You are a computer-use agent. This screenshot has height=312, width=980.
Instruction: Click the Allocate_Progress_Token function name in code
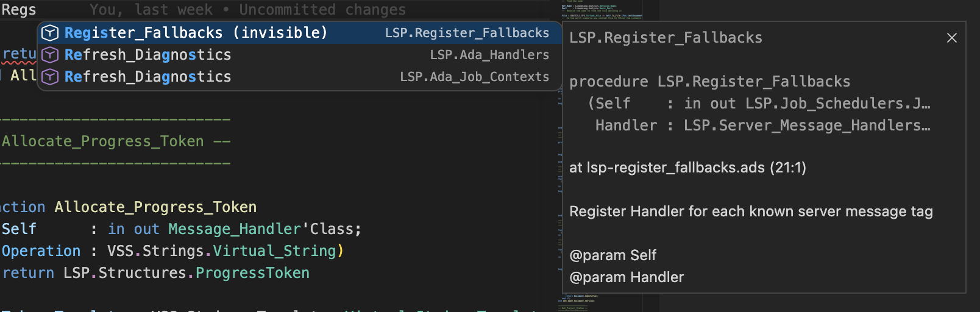tap(155, 207)
